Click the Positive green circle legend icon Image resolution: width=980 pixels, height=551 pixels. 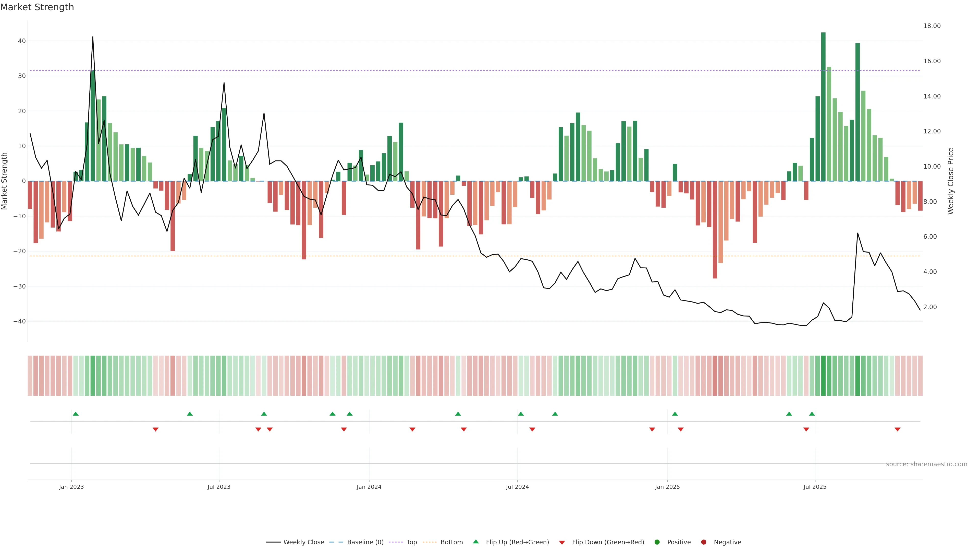tap(657, 542)
